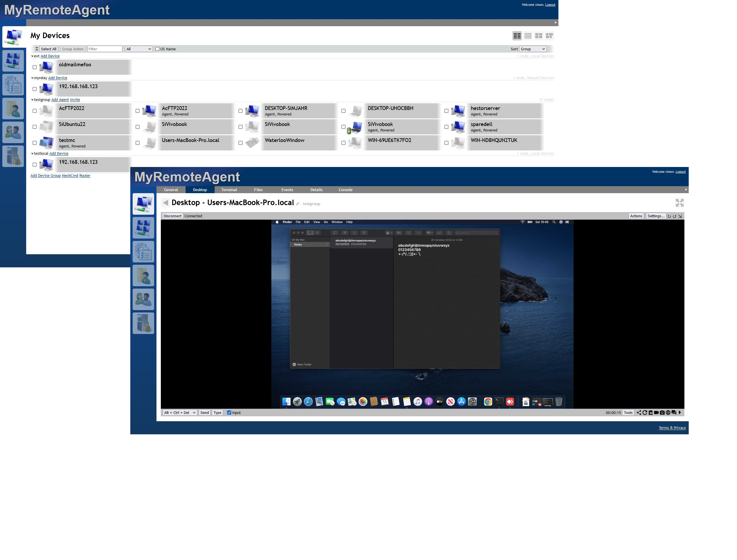
Task: Open My Server sidebar icon in back window
Action: coord(13,156)
